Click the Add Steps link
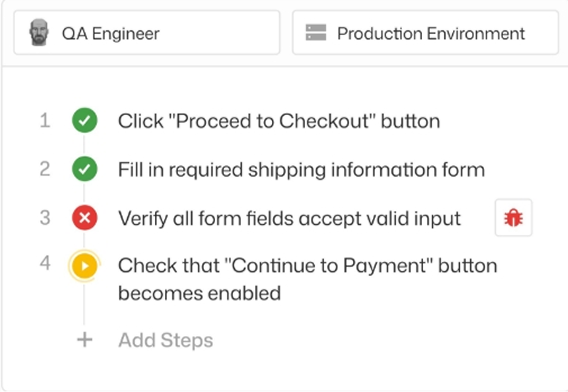 (165, 340)
